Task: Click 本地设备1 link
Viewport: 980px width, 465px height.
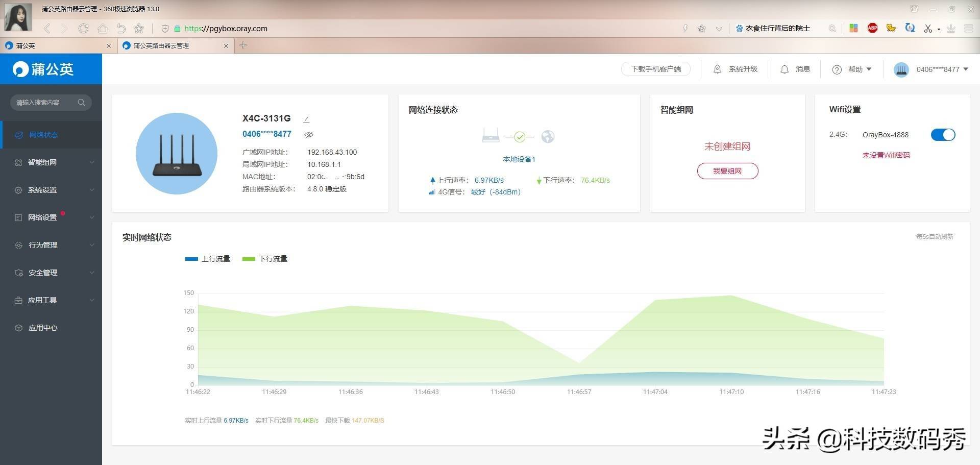Action: (x=519, y=159)
